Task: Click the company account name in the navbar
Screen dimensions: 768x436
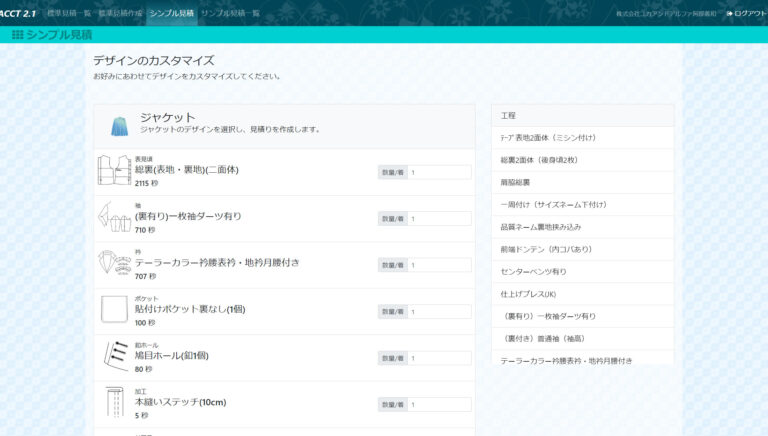Action: click(x=666, y=14)
